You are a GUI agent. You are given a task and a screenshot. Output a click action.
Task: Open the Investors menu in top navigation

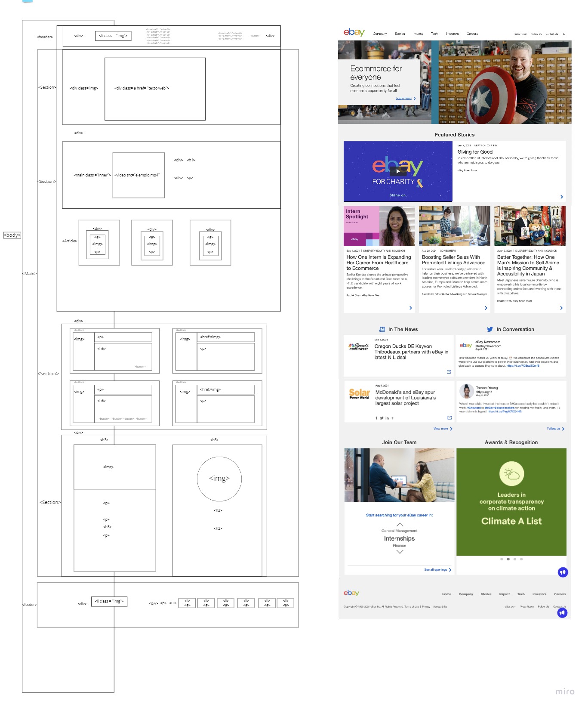point(452,34)
